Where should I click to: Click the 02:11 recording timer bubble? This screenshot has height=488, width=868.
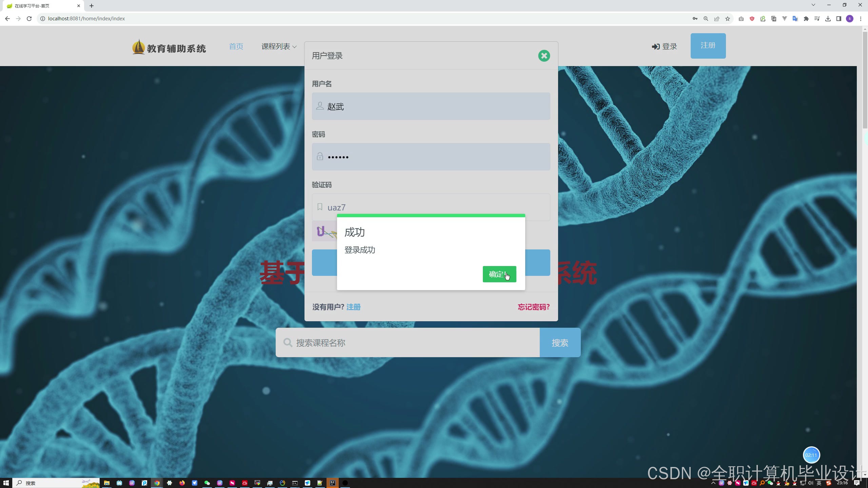tap(811, 455)
